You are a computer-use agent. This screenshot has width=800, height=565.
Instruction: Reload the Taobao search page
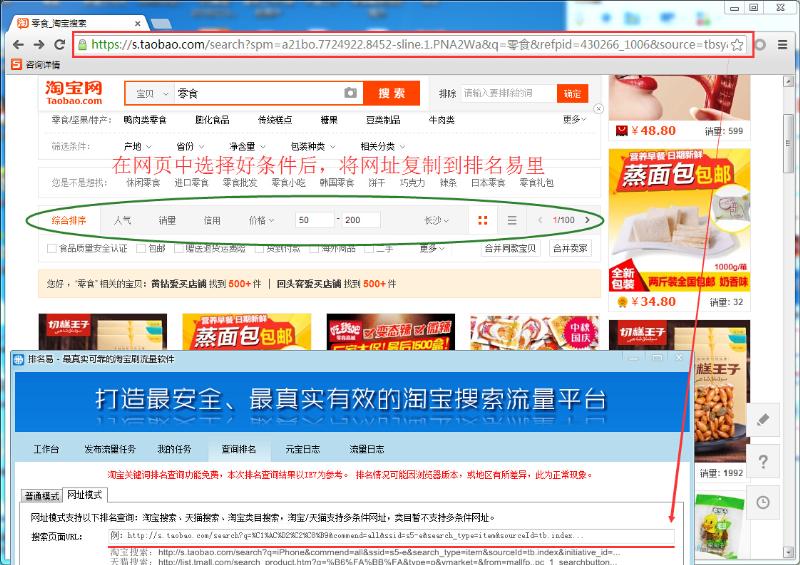[60, 45]
